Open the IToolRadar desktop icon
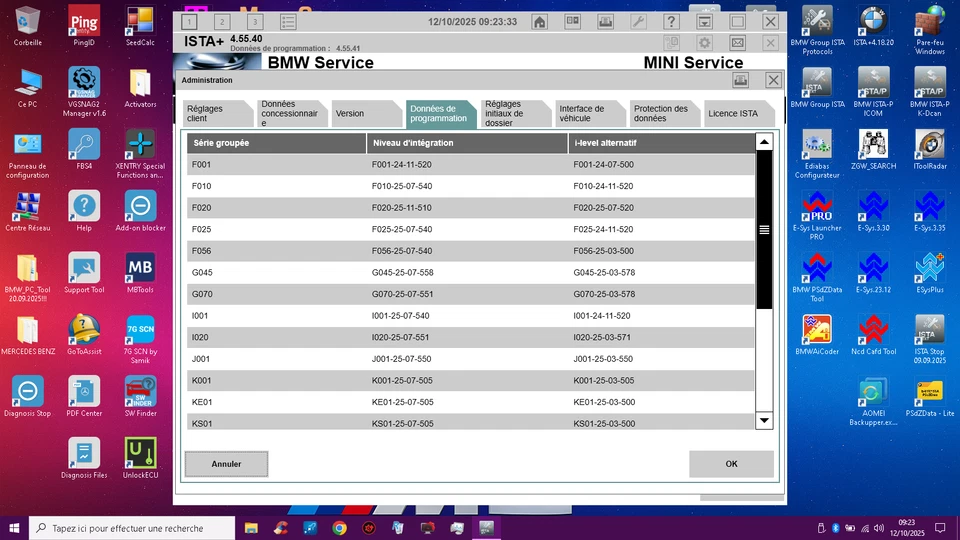This screenshot has width=960, height=540. 929,149
